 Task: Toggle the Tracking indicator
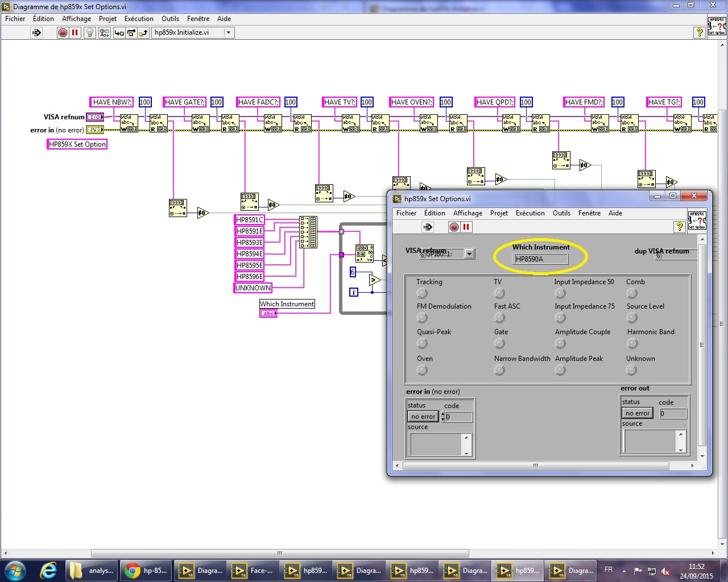point(422,293)
